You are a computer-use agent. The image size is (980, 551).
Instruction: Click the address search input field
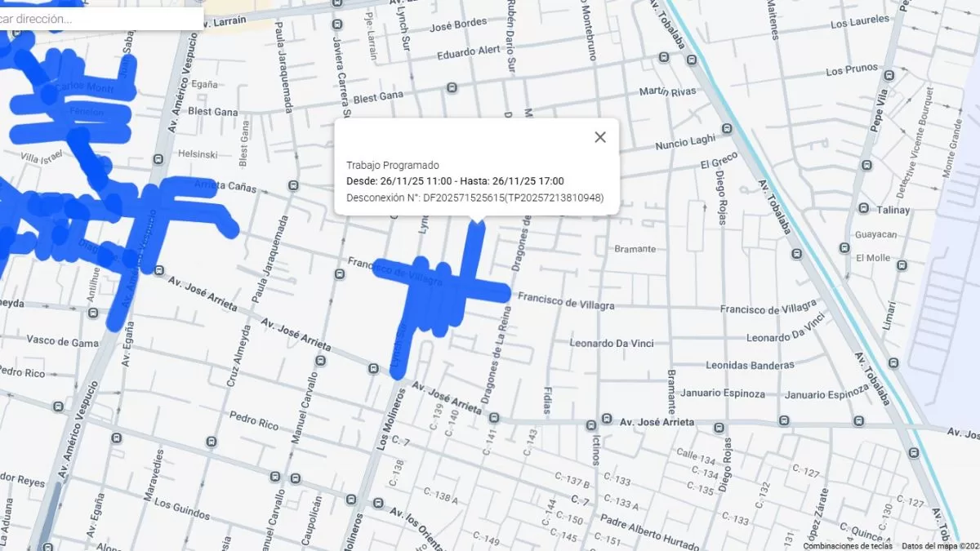(98, 19)
